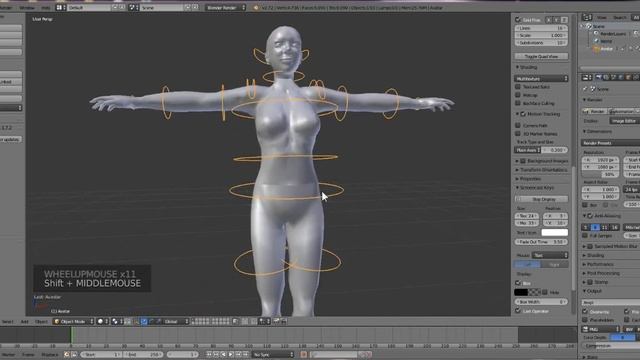The image size is (640, 360).
Task: Click the Stop Display button
Action: pos(541,199)
